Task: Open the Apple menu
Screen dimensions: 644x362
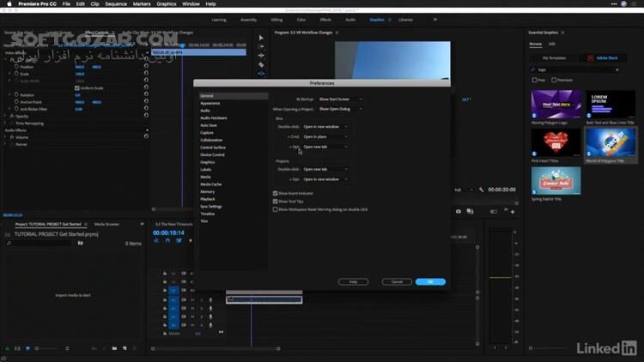Action: coord(9,4)
